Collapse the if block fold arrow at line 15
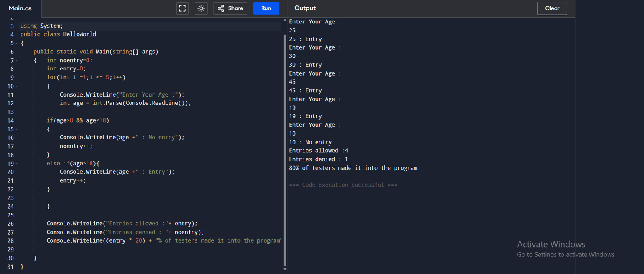The image size is (644, 274). pos(16,129)
